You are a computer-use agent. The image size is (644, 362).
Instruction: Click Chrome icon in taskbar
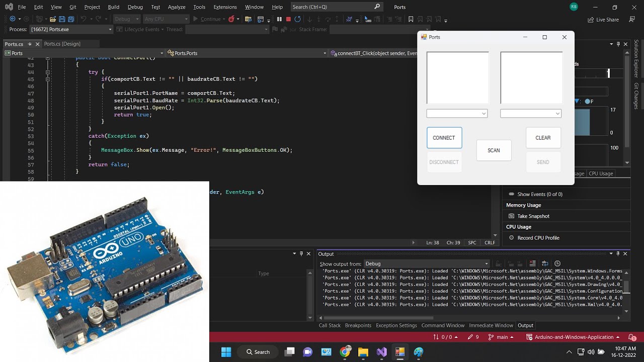click(345, 351)
